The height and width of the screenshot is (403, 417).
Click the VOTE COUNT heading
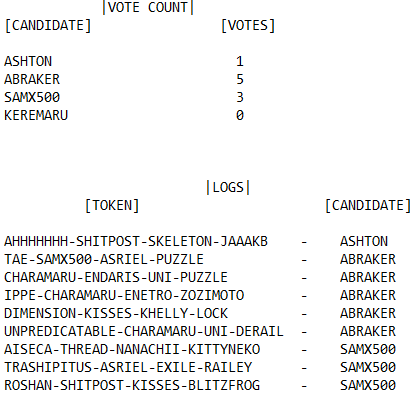pyautogui.click(x=148, y=7)
